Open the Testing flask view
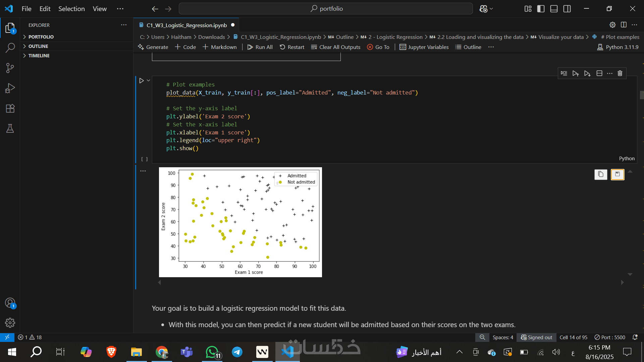 click(x=10, y=128)
